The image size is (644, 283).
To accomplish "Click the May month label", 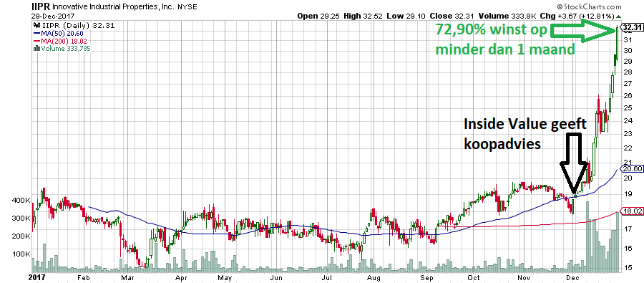I will (225, 278).
